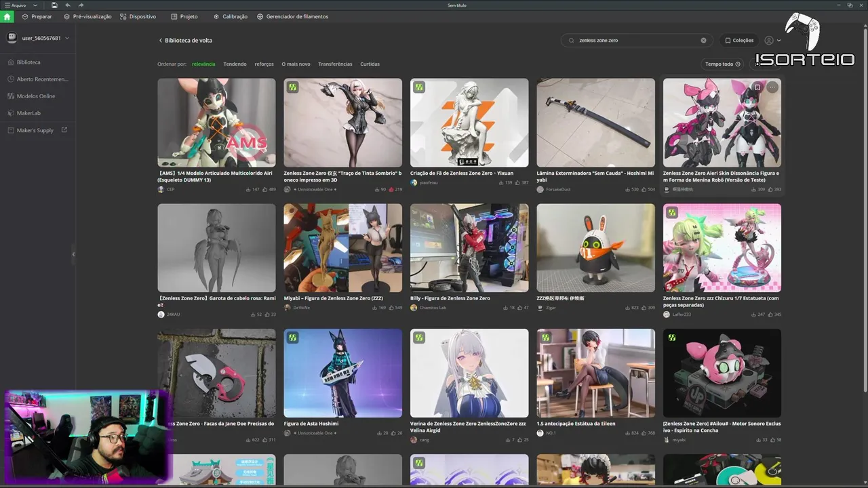Open more options on Aieri Skin Dissonância card

(x=772, y=87)
